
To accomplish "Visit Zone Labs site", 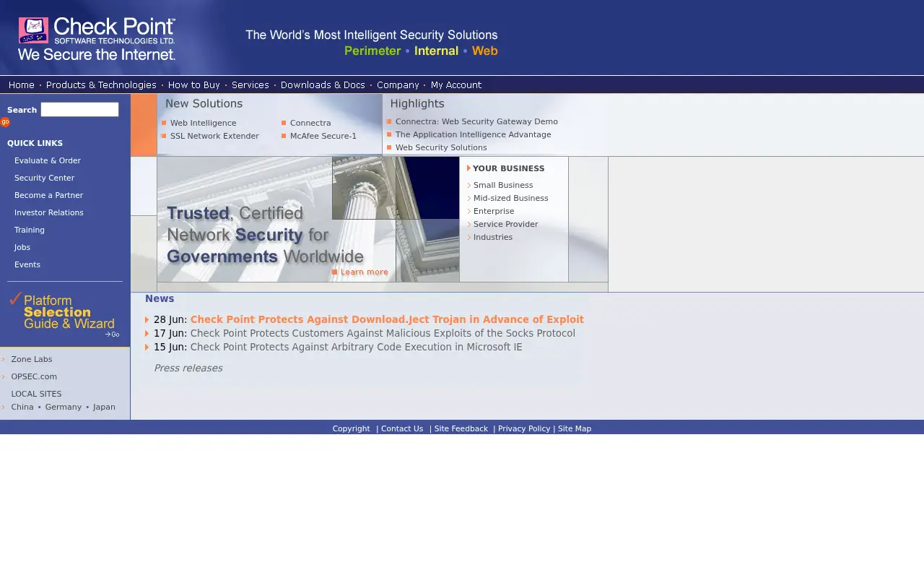I will [x=32, y=359].
